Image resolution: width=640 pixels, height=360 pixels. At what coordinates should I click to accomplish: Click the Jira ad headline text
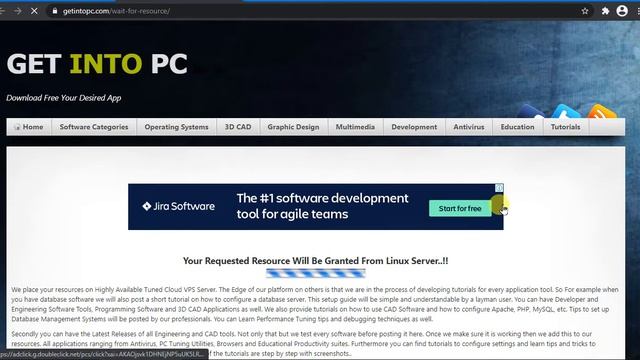click(322, 206)
